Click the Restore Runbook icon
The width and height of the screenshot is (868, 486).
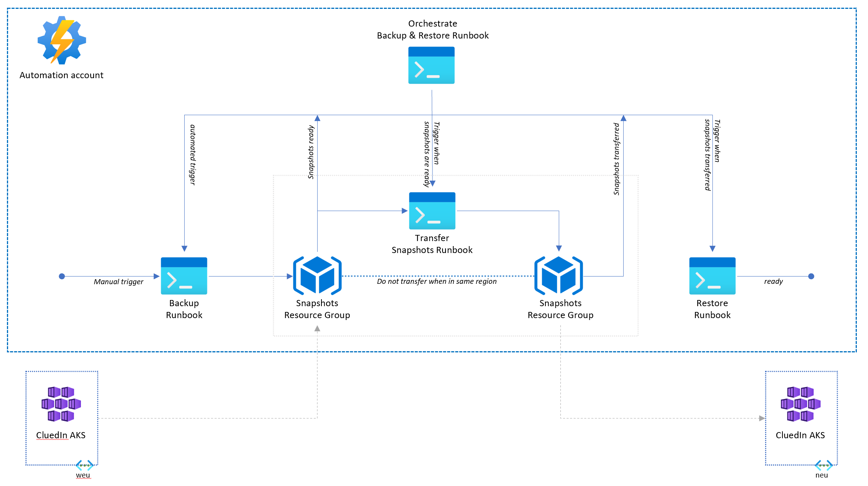point(712,276)
